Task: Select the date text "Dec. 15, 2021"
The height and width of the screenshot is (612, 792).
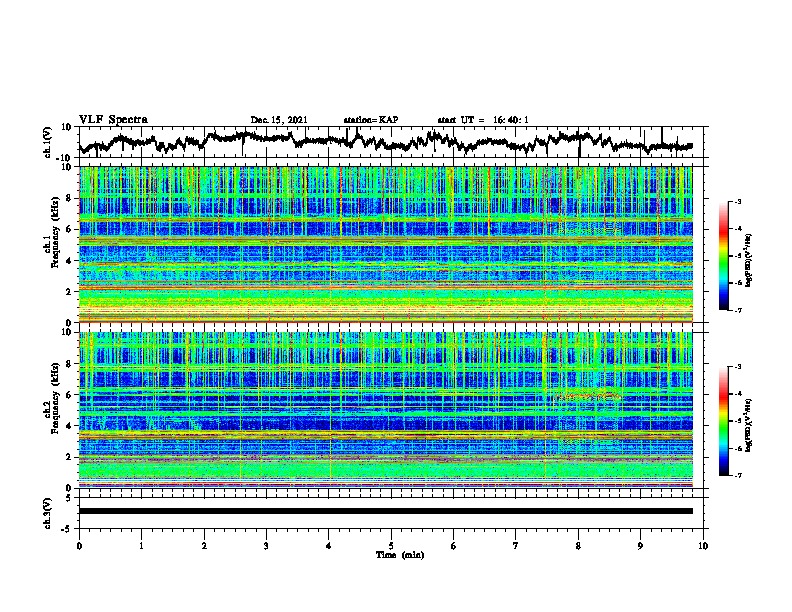Action: [x=279, y=120]
